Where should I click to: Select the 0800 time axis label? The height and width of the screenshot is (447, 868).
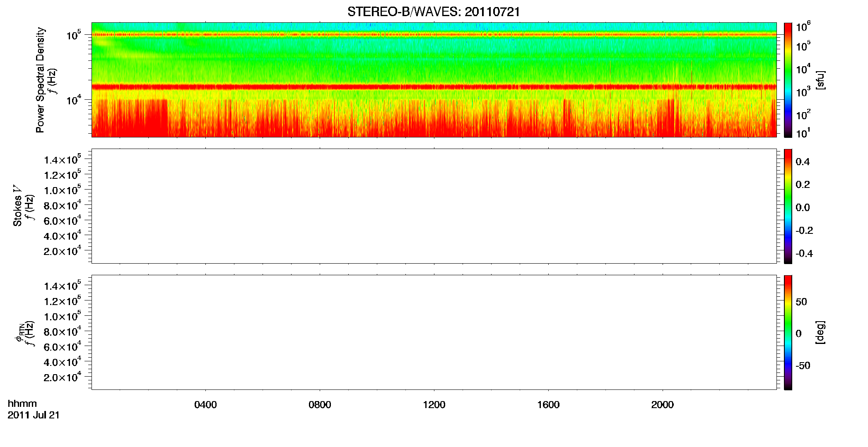pyautogui.click(x=320, y=405)
